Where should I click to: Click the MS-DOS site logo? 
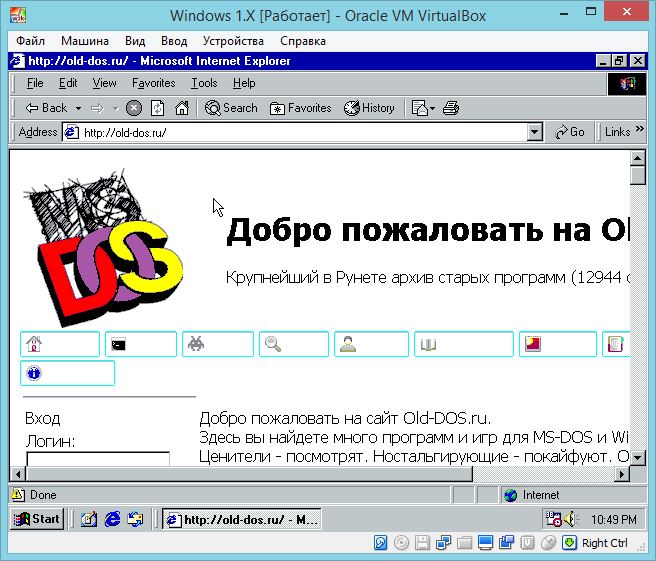tap(103, 248)
